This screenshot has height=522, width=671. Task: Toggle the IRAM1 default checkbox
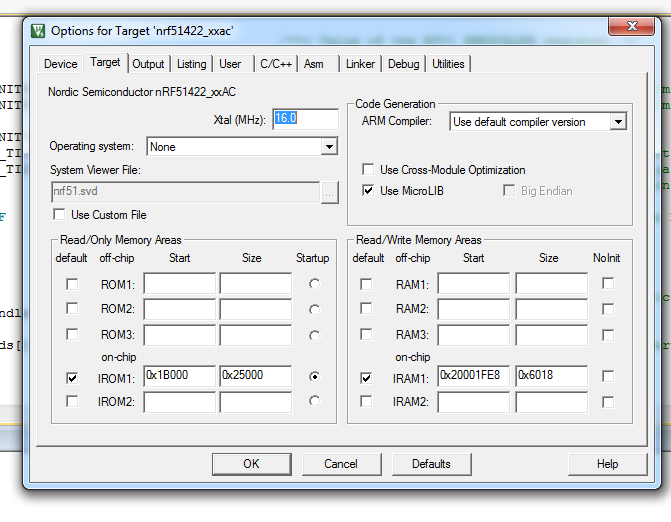click(x=366, y=378)
